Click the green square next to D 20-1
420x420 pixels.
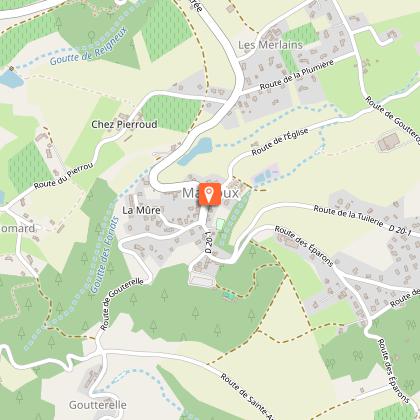click(x=220, y=224)
